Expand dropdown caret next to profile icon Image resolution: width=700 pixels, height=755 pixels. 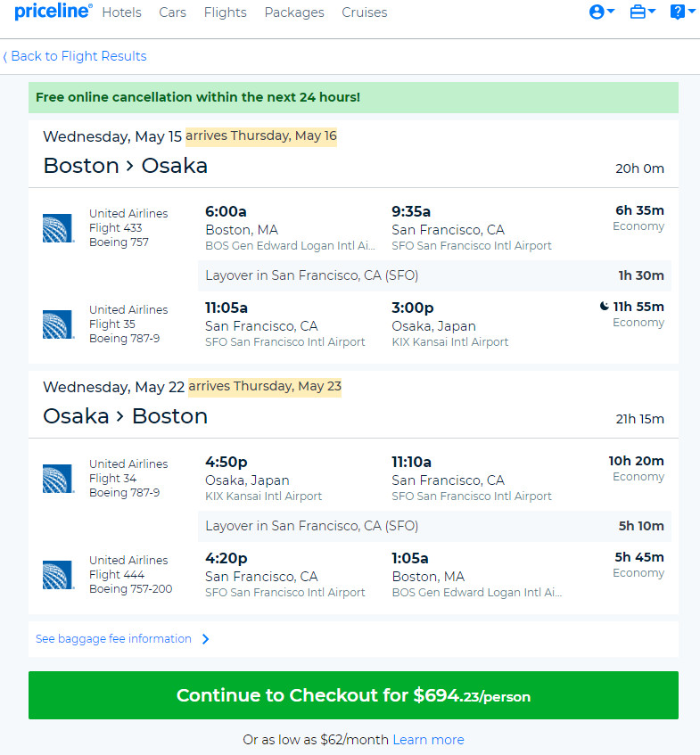pos(611,11)
